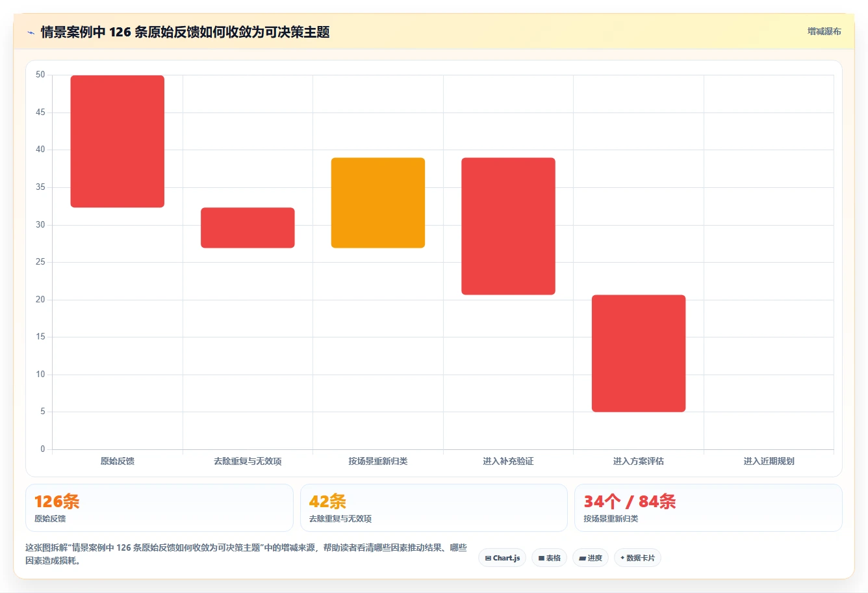
Task: Click the red 进入方案评估 bar
Action: pos(639,354)
